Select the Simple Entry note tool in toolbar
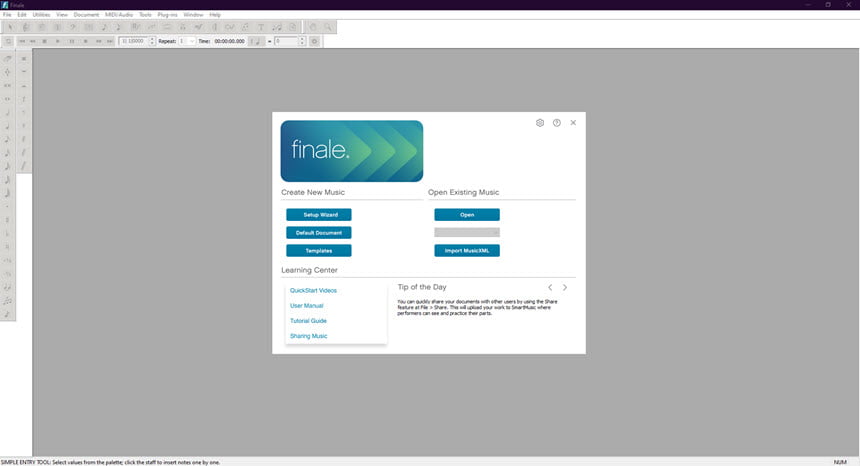860x466 pixels. (104, 27)
